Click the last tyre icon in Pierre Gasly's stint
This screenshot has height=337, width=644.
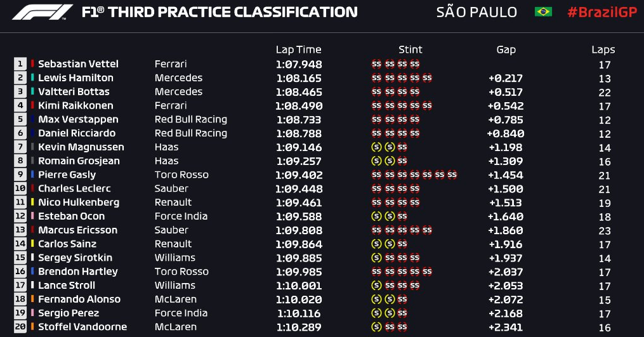click(x=452, y=175)
